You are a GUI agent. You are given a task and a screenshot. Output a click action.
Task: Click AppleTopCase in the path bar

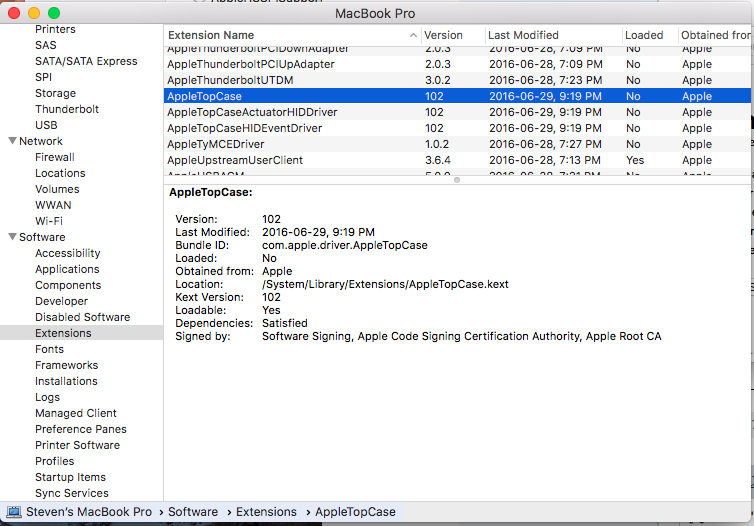(355, 512)
